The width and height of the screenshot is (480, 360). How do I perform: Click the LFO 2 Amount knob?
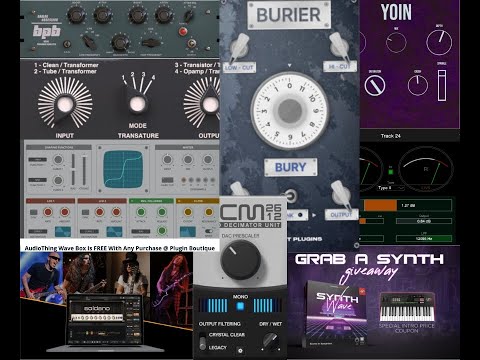(116, 212)
